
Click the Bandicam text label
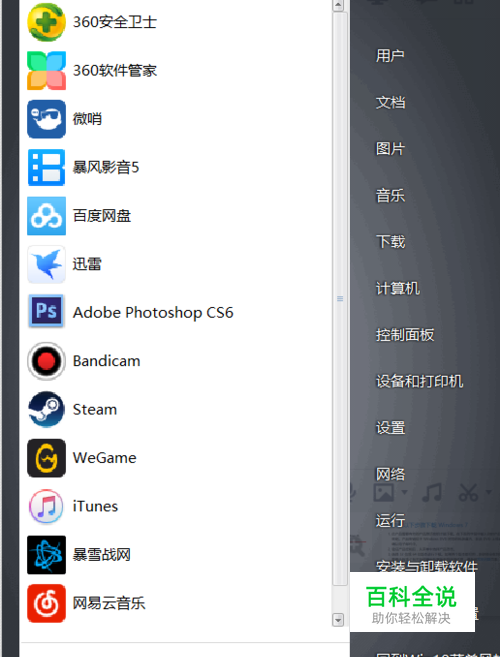(x=106, y=361)
